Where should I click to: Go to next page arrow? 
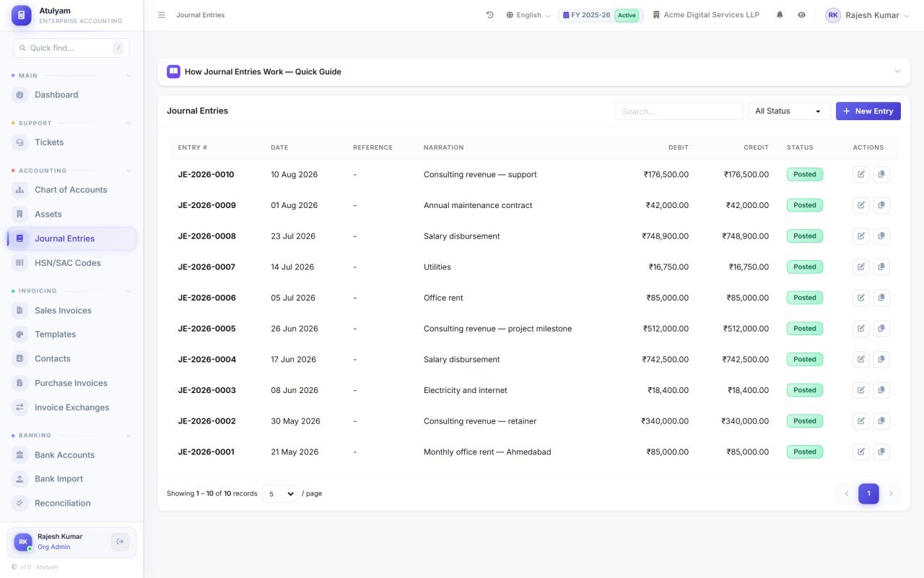pyautogui.click(x=891, y=493)
